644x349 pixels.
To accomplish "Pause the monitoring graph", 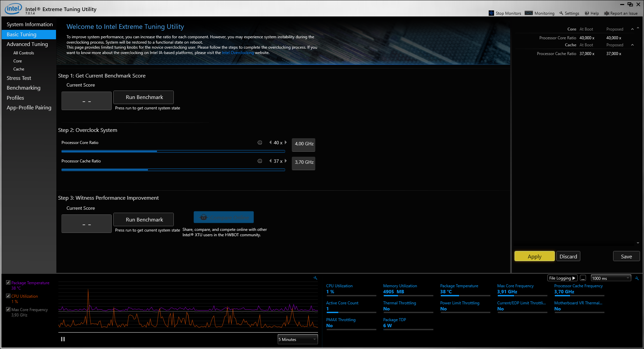I will [63, 339].
